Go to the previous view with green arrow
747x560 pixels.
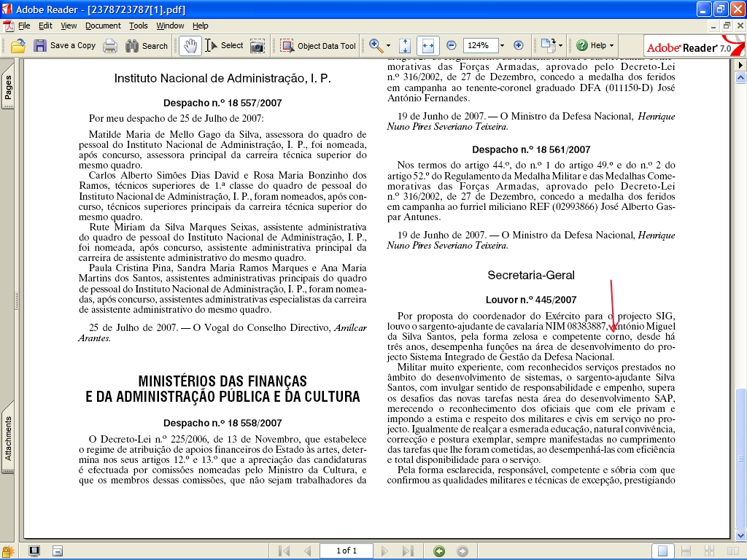point(439,551)
